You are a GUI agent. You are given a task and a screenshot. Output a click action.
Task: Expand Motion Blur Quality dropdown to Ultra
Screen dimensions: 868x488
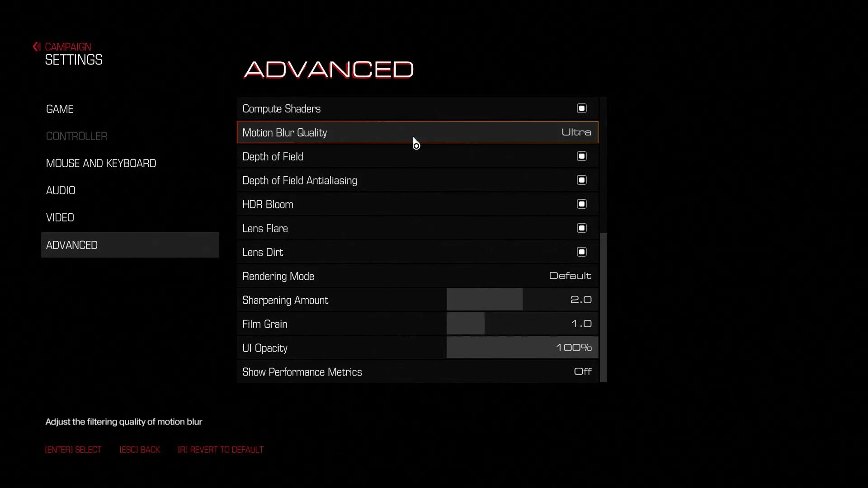click(576, 132)
